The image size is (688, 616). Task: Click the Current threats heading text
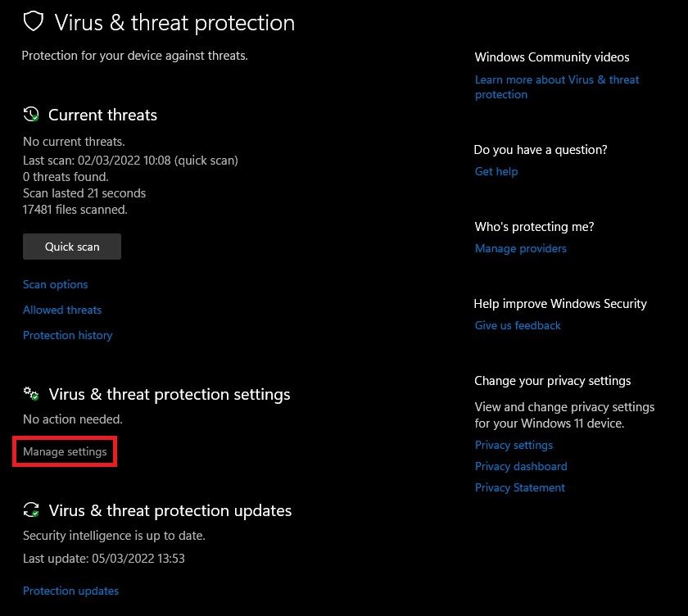click(x=102, y=115)
